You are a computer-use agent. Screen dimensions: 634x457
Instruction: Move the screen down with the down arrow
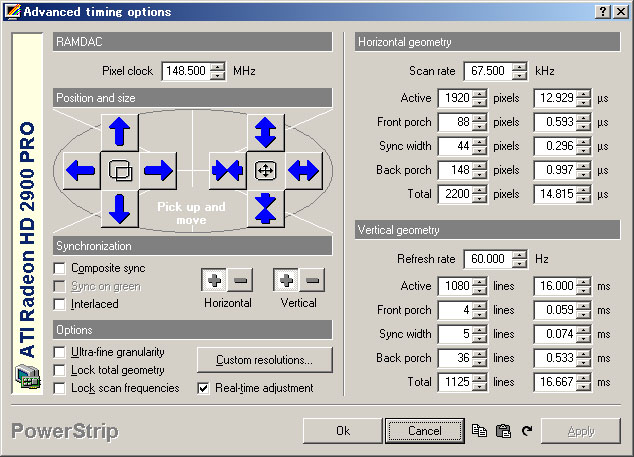pyautogui.click(x=120, y=209)
